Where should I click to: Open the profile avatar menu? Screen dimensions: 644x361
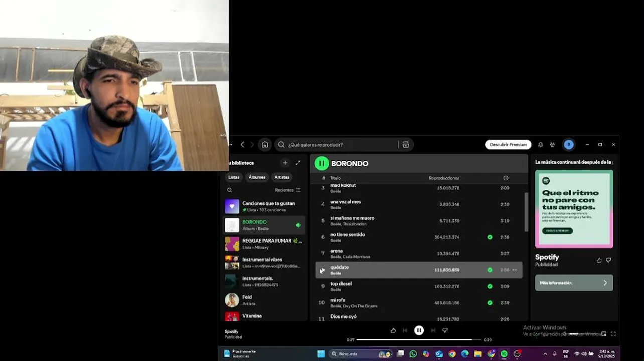coord(568,145)
